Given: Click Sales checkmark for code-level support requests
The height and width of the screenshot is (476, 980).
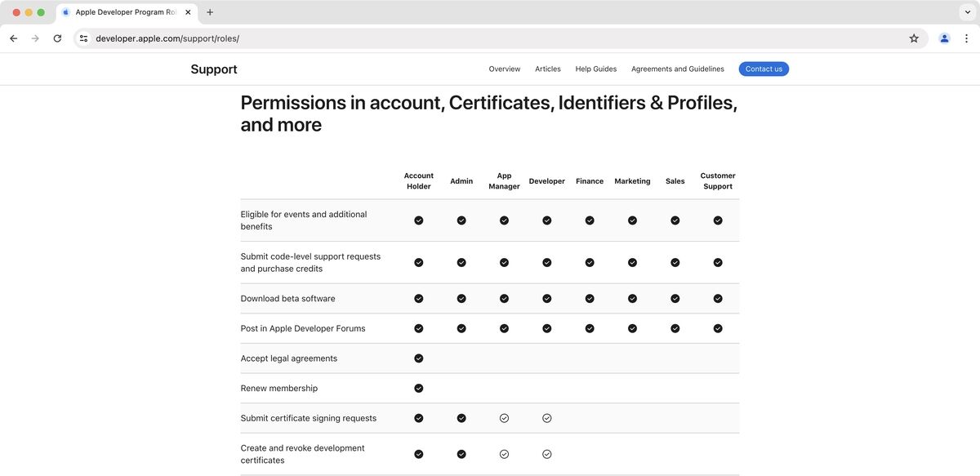Looking at the screenshot, I should click(x=675, y=263).
